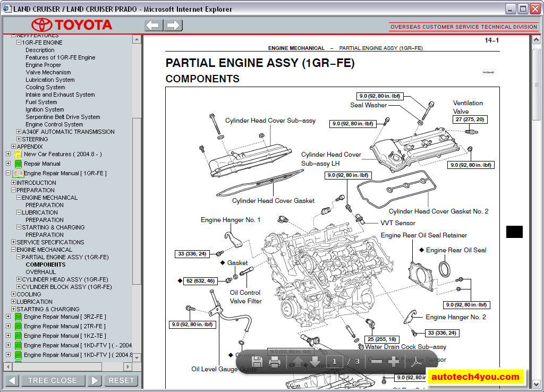This screenshot has width=544, height=392.
Task: Print the document with printer icon
Action: pos(275,362)
